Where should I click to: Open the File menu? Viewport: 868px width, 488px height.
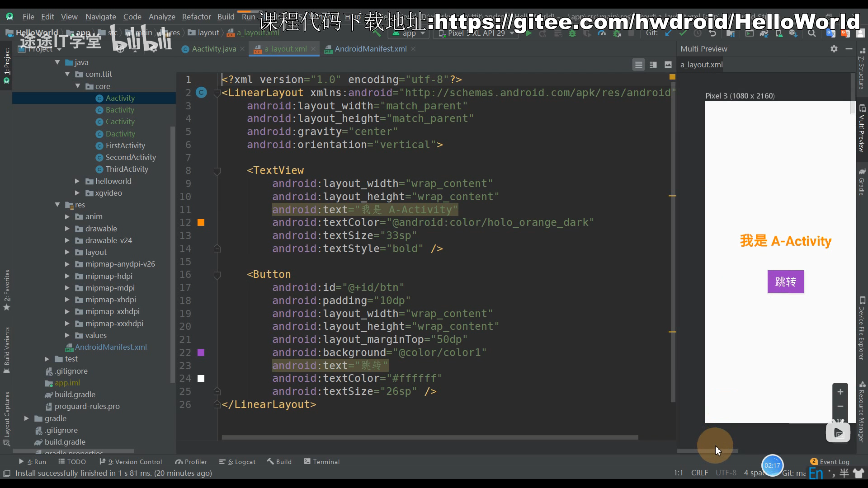coord(28,17)
